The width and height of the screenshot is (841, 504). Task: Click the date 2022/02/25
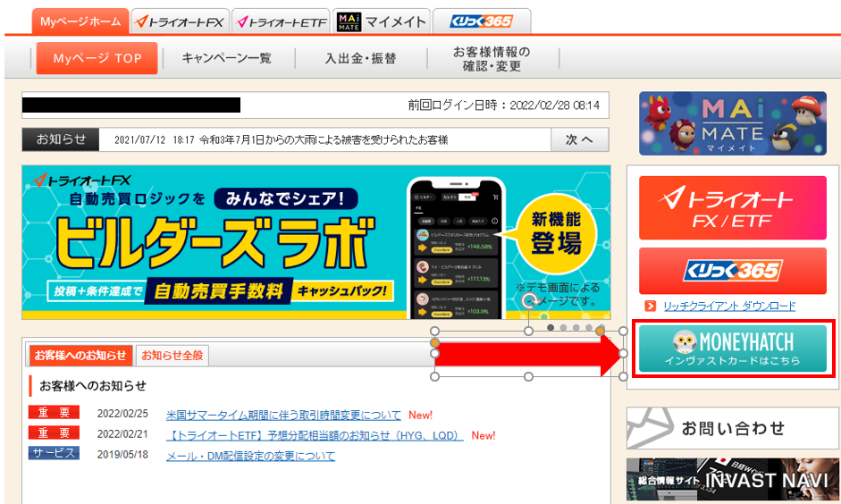pyautogui.click(x=122, y=414)
